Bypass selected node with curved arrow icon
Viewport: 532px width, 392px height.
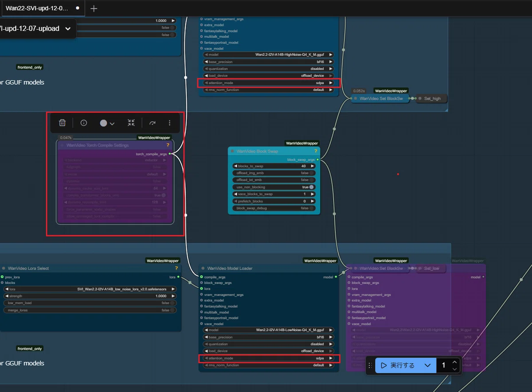[153, 123]
